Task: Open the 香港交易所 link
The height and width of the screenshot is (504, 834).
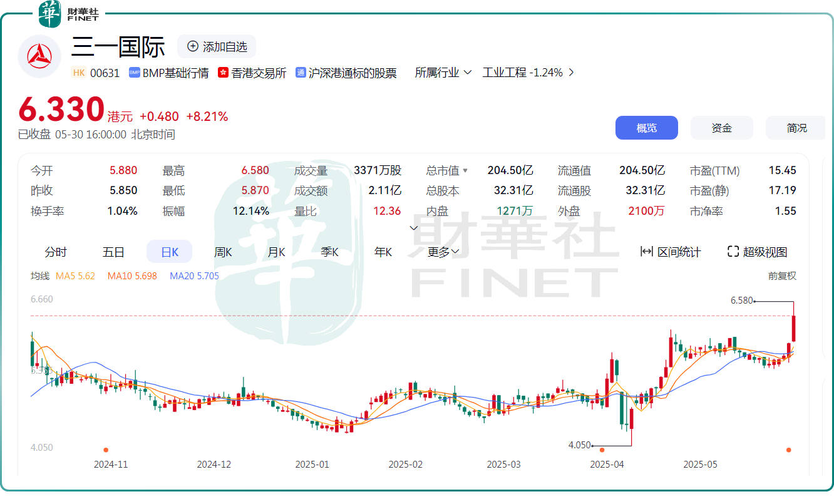Action: (x=259, y=73)
